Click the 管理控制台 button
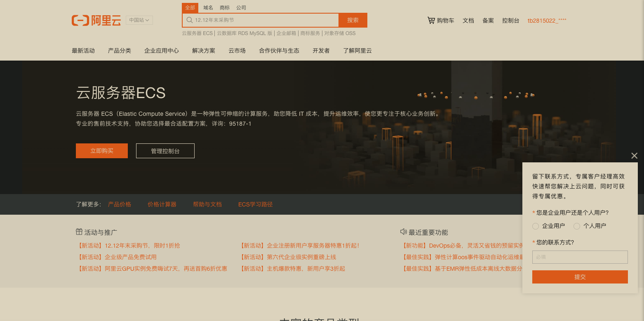Screen dimensions: 644x321 165,151
